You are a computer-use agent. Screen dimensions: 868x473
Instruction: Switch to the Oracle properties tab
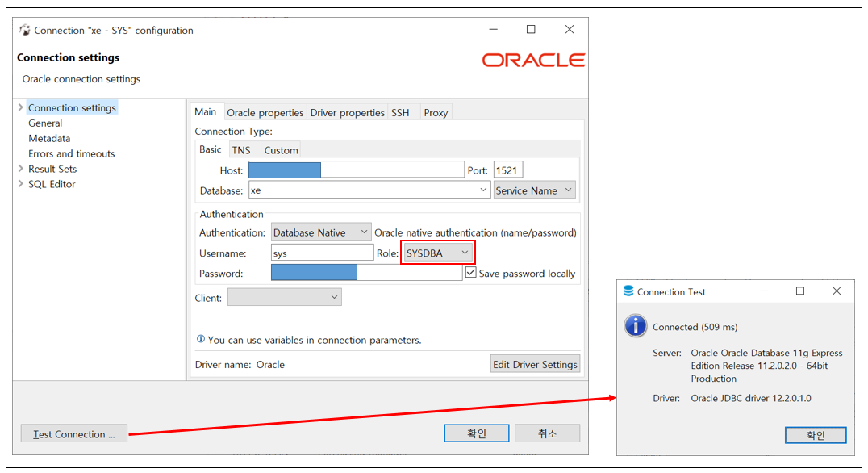pyautogui.click(x=265, y=112)
